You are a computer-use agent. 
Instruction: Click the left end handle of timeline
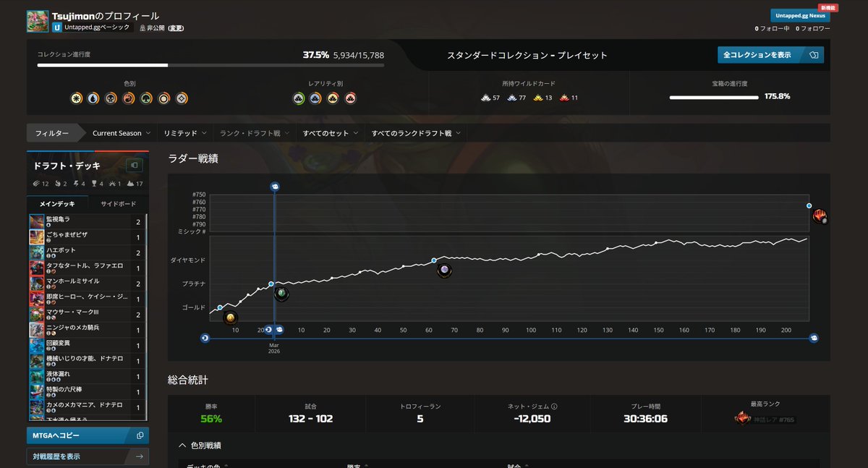(205, 337)
